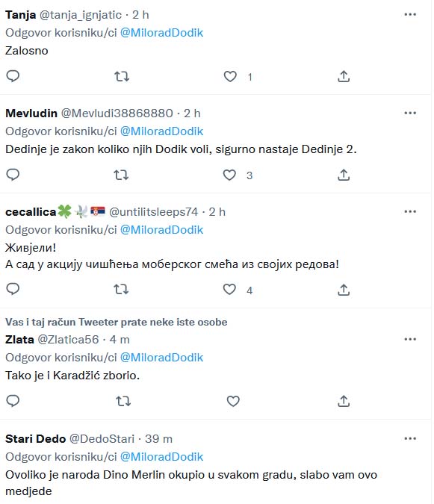Reply to Tanja's "Zalosno" tweet
The image size is (434, 504).
pyautogui.click(x=13, y=76)
